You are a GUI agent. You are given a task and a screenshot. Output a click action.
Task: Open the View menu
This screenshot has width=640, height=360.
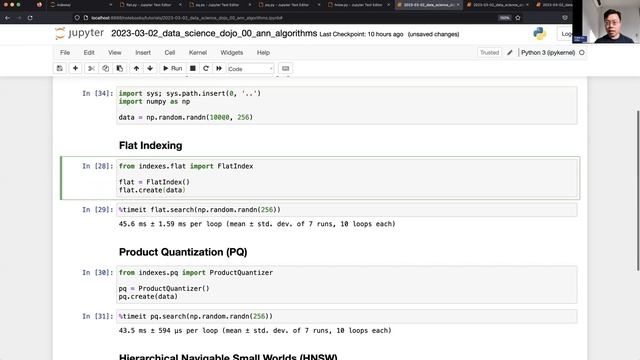tap(115, 53)
